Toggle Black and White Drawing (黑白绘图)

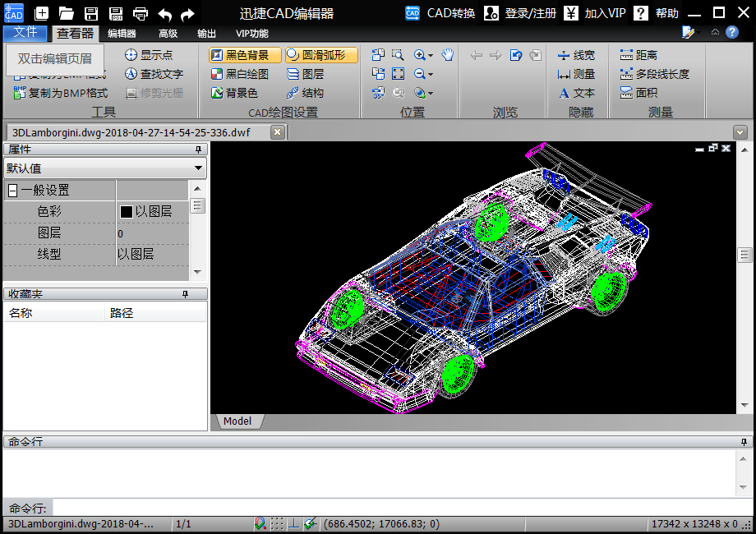239,74
